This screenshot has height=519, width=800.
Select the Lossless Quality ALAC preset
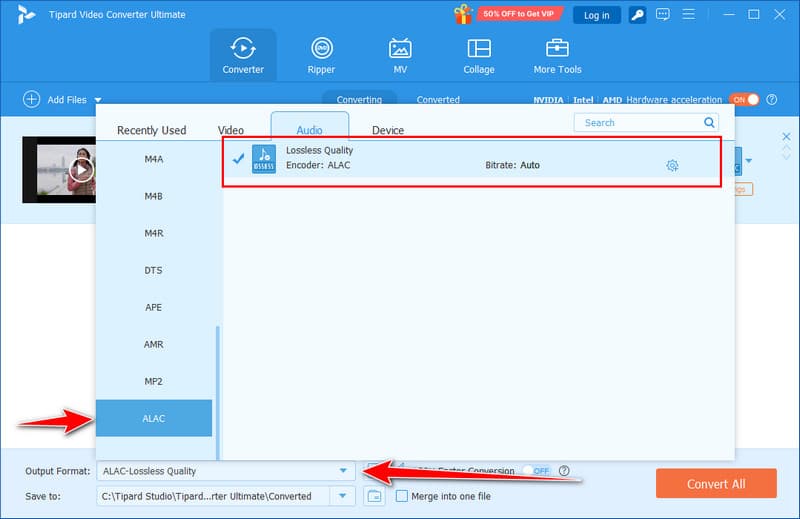tap(472, 161)
